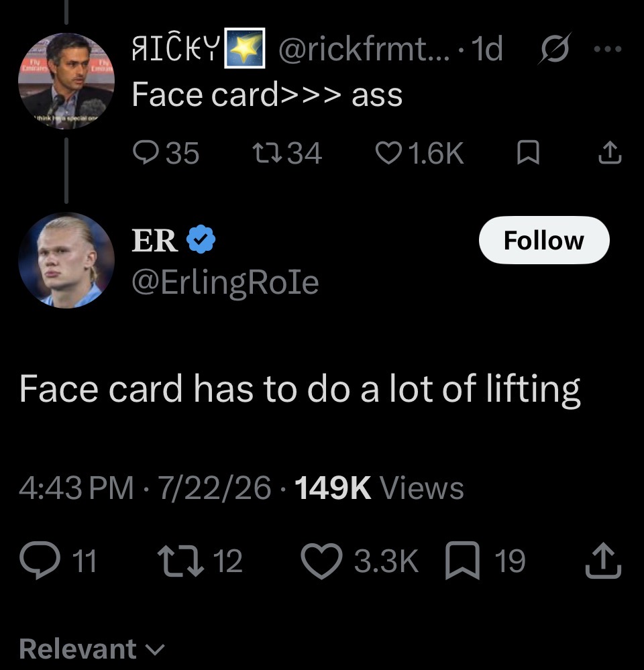View ER's profile picture
Viewport: 644px width, 670px height.
pyautogui.click(x=66, y=260)
